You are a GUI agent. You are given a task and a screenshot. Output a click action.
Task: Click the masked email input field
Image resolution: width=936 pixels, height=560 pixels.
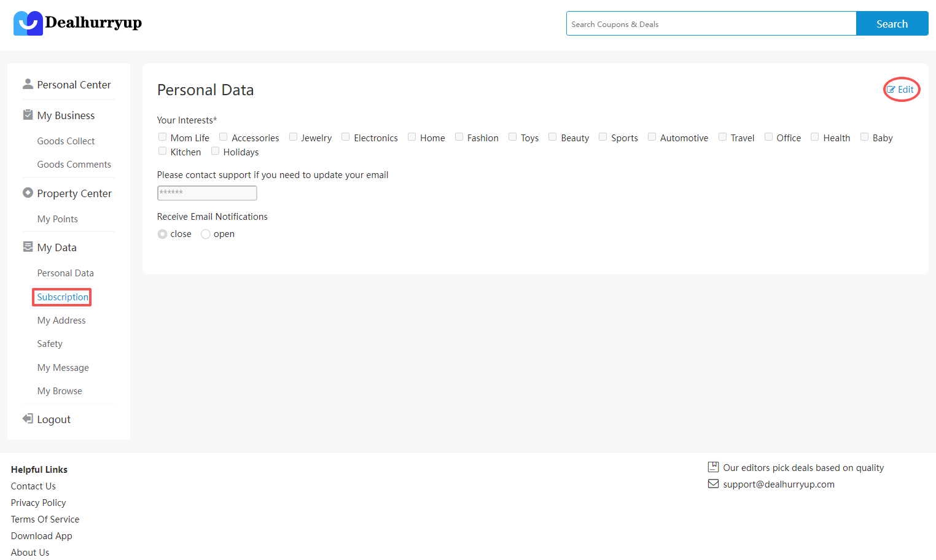(207, 193)
